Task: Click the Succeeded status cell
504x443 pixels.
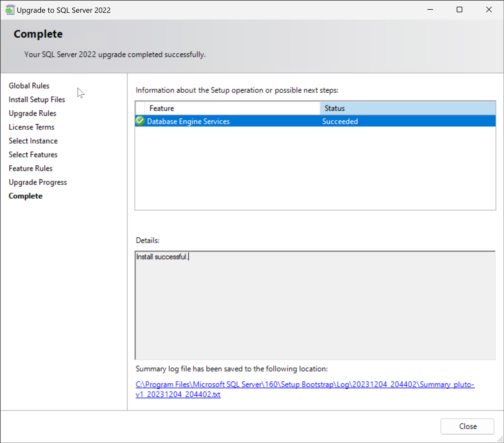Action: 340,122
